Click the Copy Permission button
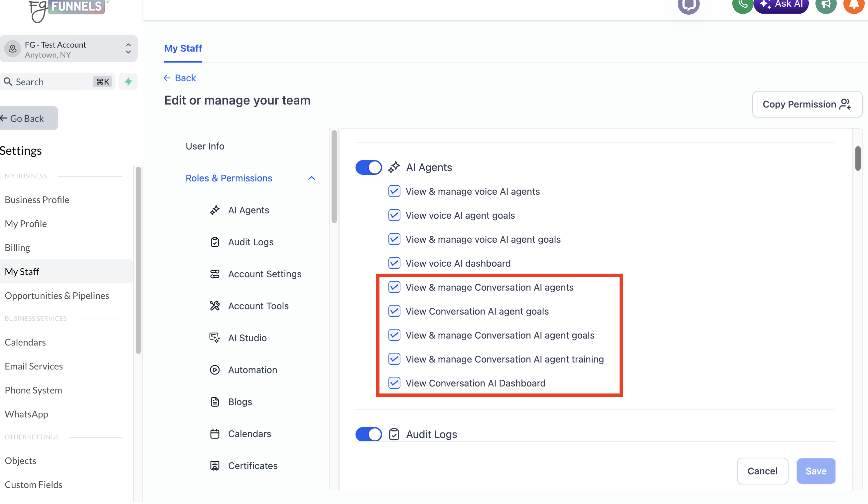 coord(807,105)
